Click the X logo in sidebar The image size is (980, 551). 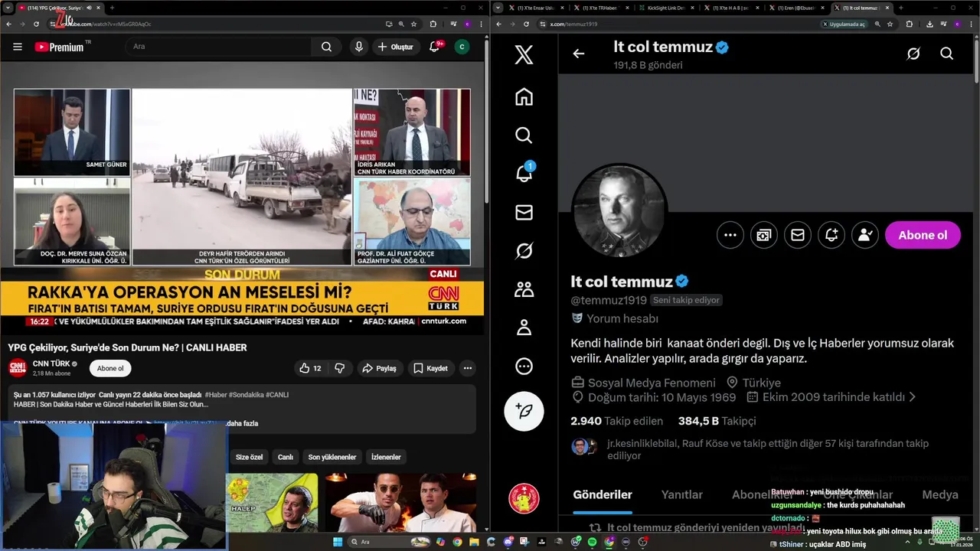tap(524, 54)
